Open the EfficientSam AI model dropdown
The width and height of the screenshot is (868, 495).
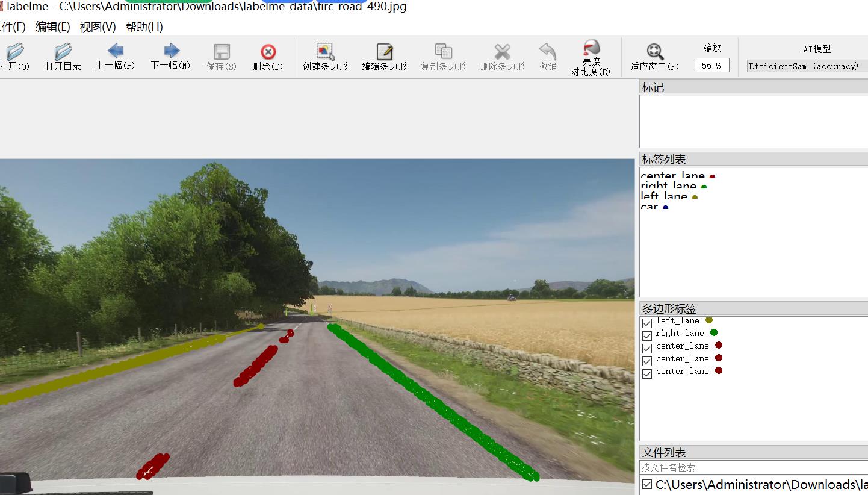[807, 66]
